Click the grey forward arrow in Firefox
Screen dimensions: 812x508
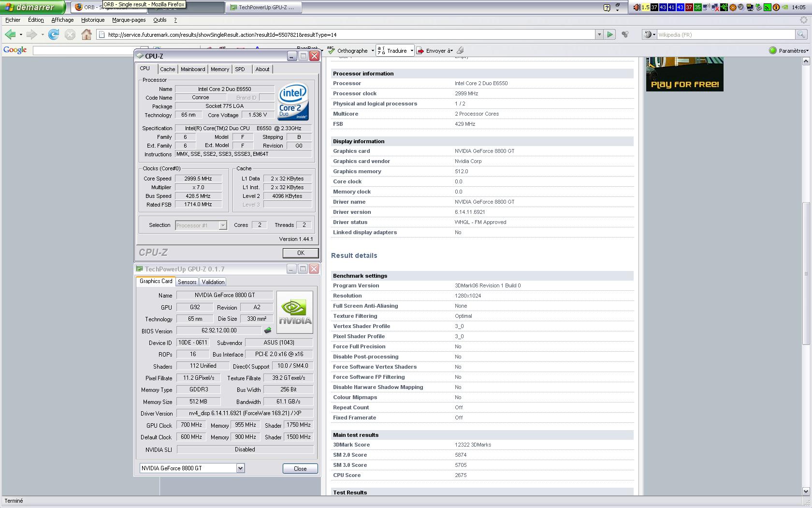coord(31,34)
